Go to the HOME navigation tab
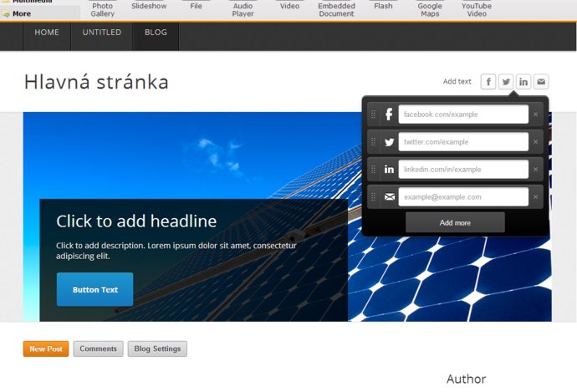Image resolution: width=577 pixels, height=392 pixels. click(x=47, y=33)
